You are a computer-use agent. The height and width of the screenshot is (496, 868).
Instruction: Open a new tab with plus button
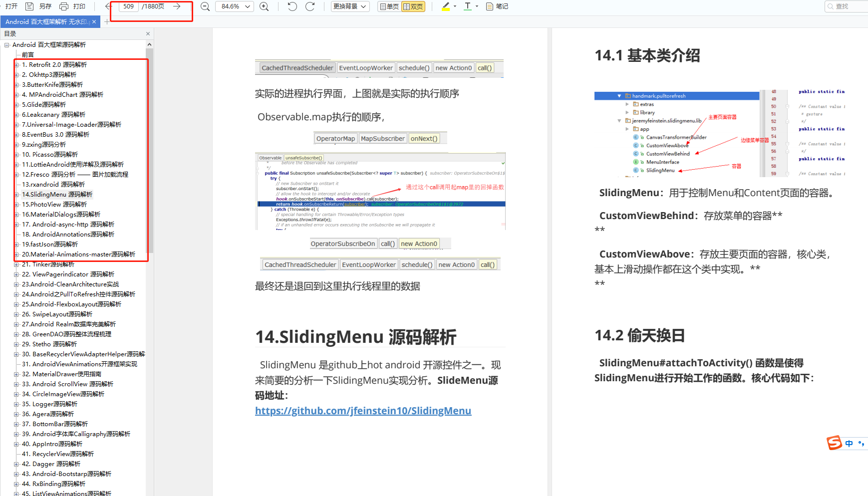tap(107, 22)
